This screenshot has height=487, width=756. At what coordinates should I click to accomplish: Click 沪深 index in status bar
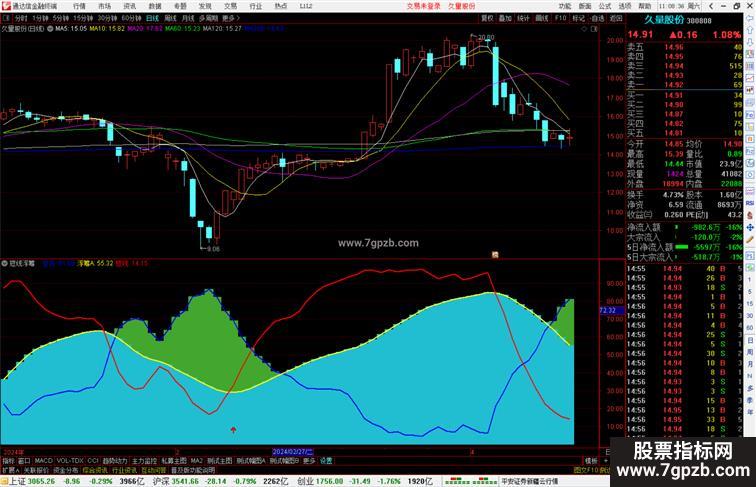161,481
